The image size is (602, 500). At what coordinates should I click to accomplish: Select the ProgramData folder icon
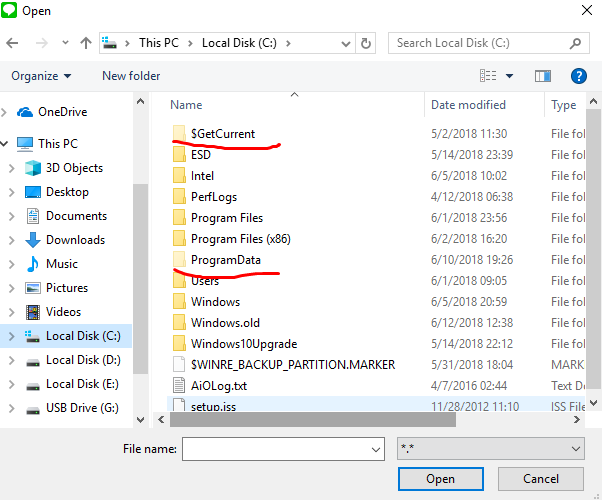179,260
